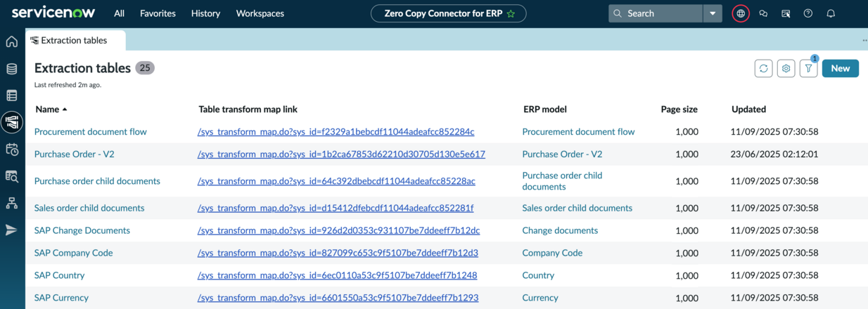The image size is (868, 309).
Task: Open the History menu
Action: point(205,13)
